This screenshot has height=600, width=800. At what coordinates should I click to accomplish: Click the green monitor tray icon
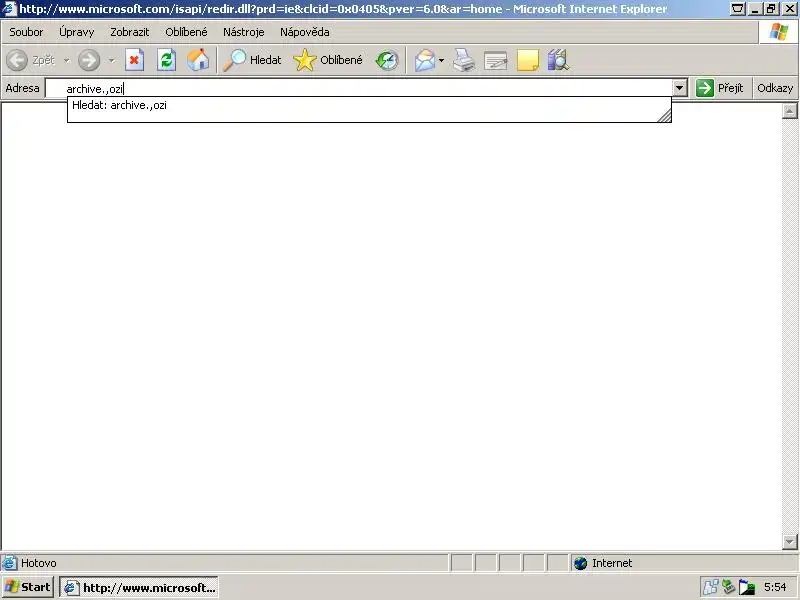[746, 588]
